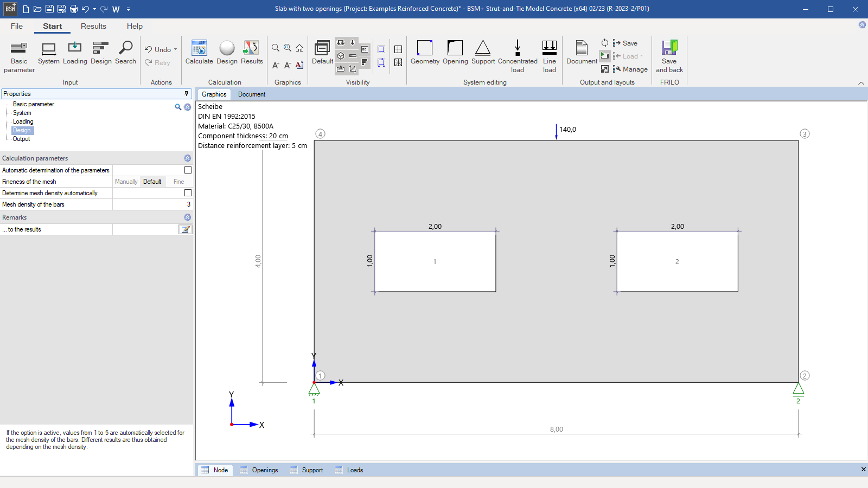Click the Mesh density of the bars field
This screenshot has height=488, width=868.
[x=152, y=204]
